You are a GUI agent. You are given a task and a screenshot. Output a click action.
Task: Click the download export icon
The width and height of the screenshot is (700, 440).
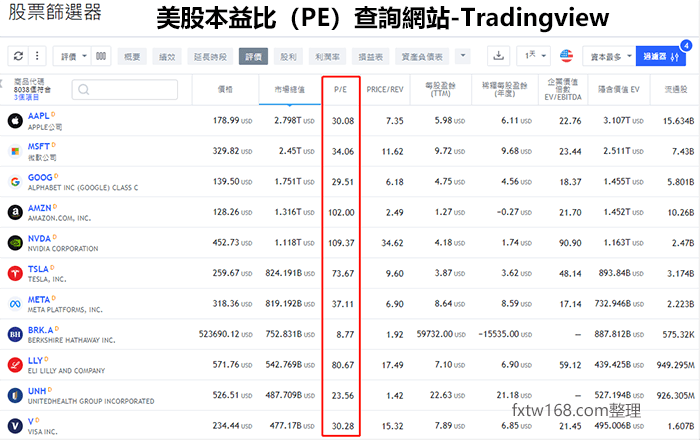499,56
